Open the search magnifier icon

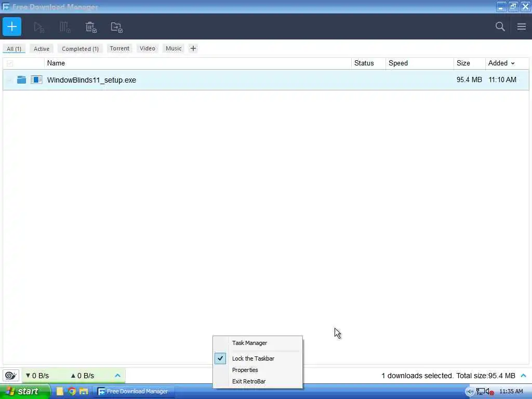(500, 26)
